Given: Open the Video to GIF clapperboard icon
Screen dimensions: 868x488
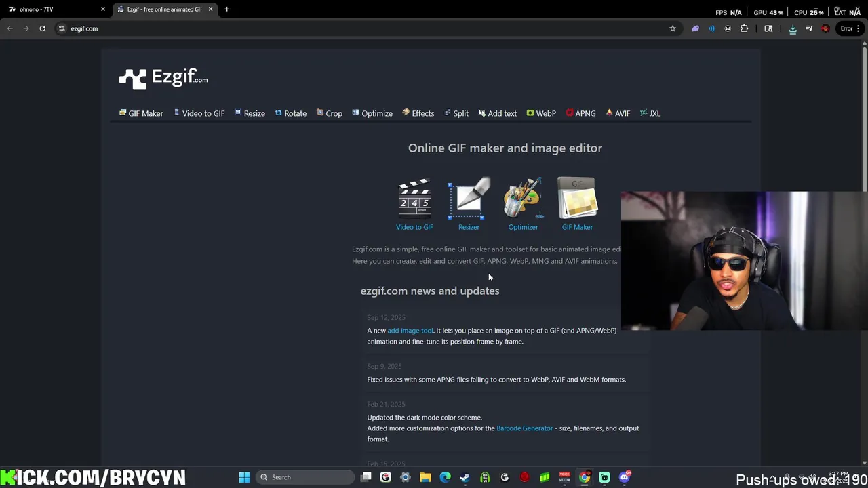Looking at the screenshot, I should 414,198.
